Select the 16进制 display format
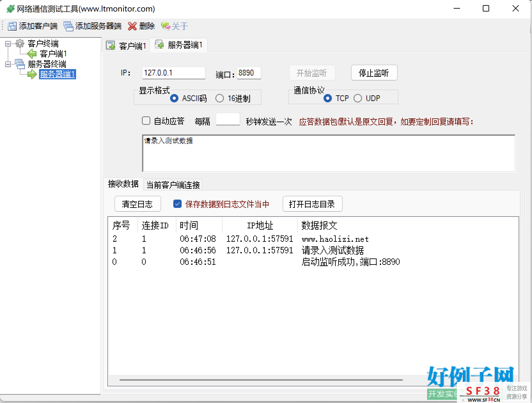This screenshot has width=532, height=403. click(220, 98)
